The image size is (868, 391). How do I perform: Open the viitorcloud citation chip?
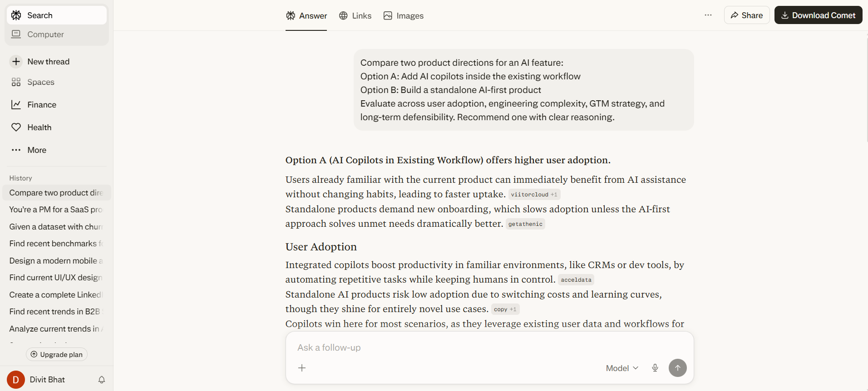coord(534,194)
